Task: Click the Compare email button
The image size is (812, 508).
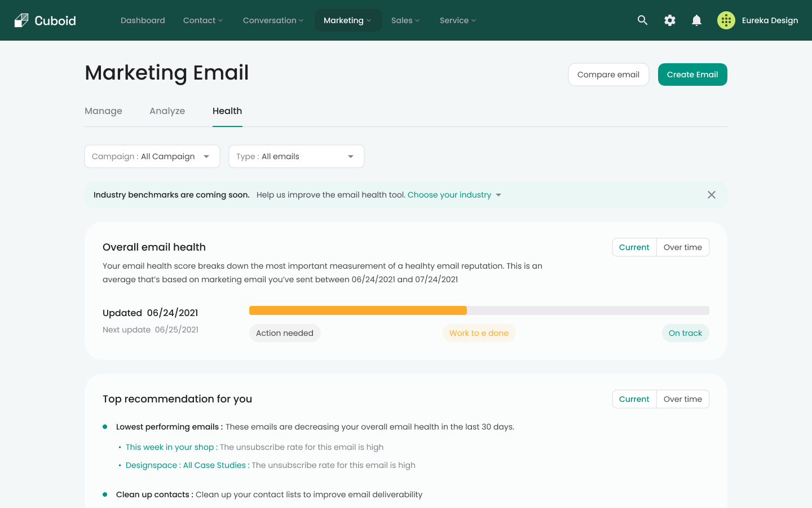Action: pos(608,74)
